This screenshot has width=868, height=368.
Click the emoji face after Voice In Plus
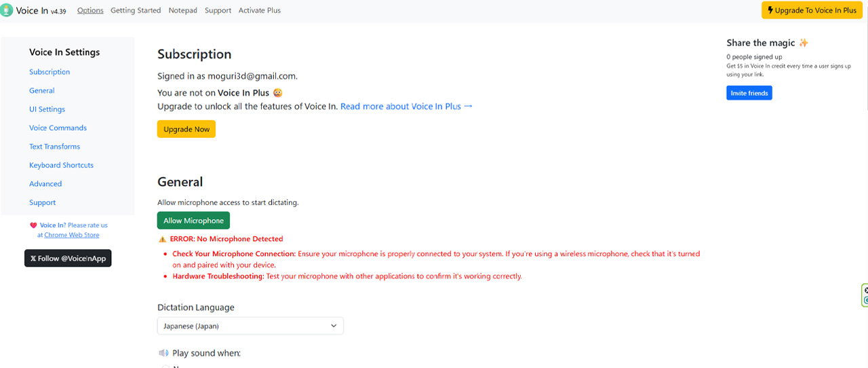tap(277, 93)
